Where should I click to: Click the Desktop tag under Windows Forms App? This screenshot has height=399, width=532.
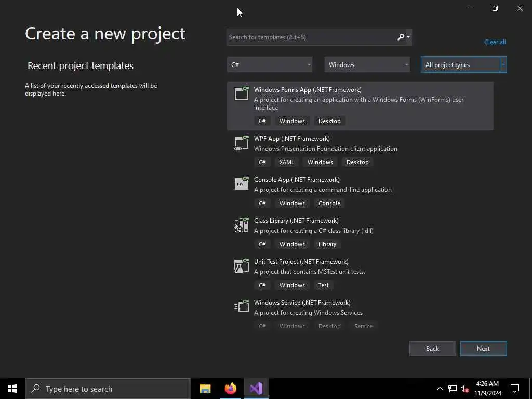point(329,121)
